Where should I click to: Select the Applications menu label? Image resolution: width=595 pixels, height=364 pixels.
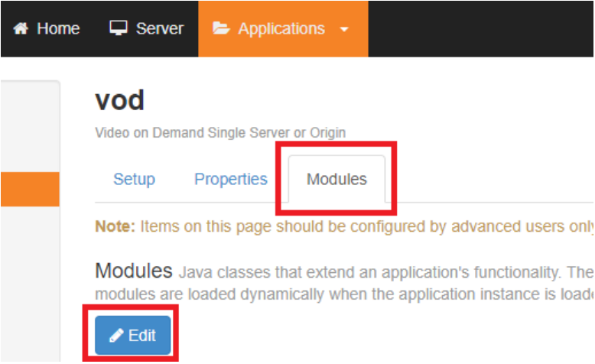point(281,29)
